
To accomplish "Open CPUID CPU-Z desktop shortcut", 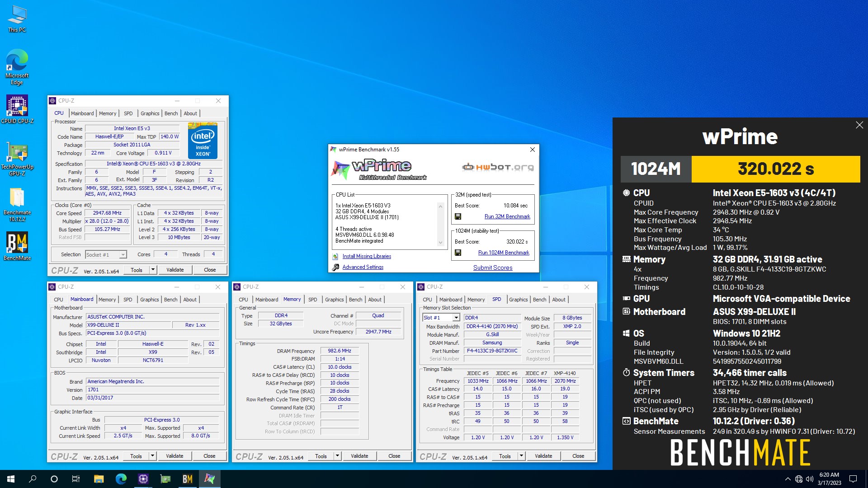I will click(17, 109).
